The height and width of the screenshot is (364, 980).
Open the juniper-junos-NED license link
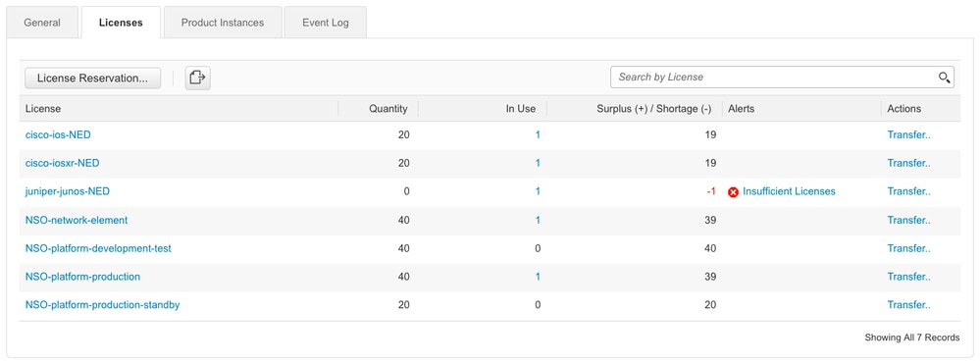[x=67, y=191]
